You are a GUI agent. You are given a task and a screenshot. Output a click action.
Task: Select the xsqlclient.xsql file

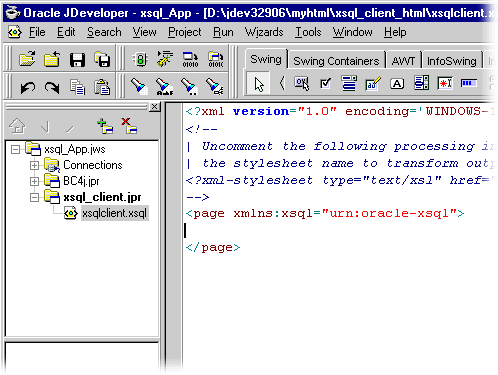114,213
